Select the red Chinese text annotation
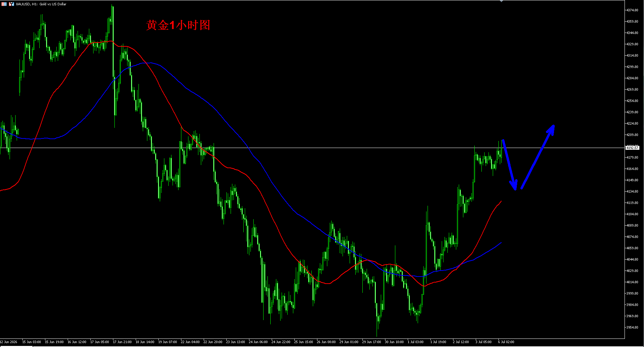This screenshot has height=347, width=644. click(178, 25)
